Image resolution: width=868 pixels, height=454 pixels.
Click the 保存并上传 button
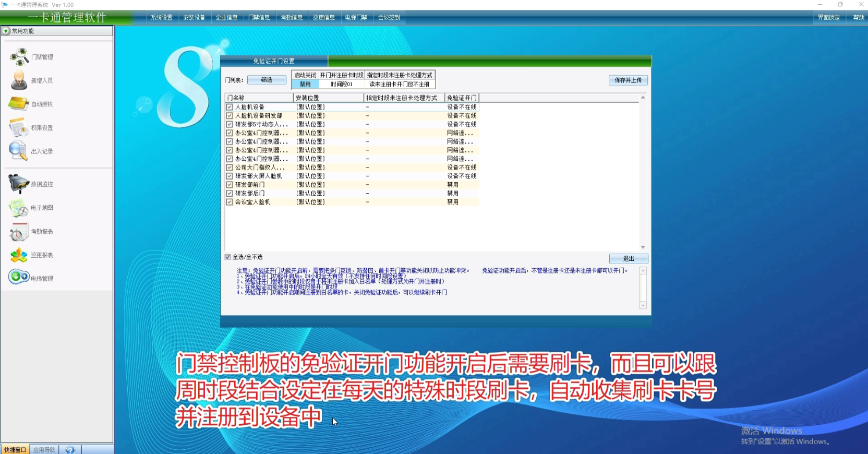point(628,80)
